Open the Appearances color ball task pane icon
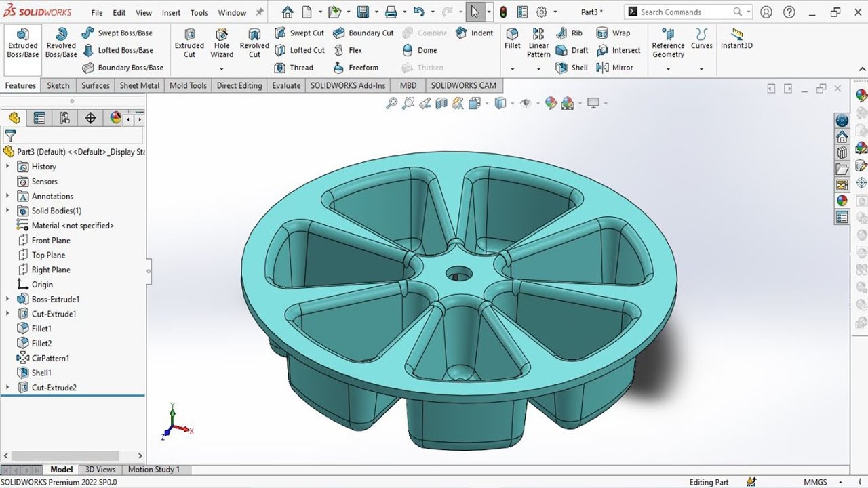The width and height of the screenshot is (868, 488). click(x=842, y=201)
